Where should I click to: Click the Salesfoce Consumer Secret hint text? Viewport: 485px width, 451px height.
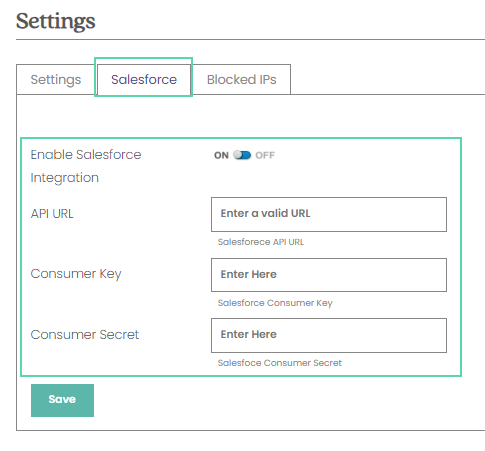pyautogui.click(x=280, y=363)
